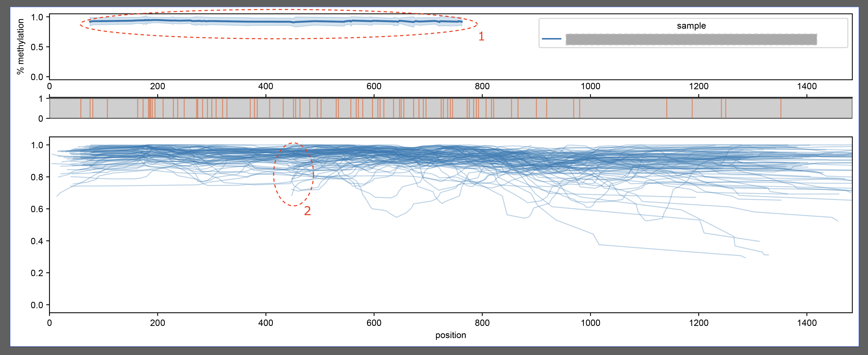
Task: Click the red number 1 annotation label
Action: (x=482, y=36)
